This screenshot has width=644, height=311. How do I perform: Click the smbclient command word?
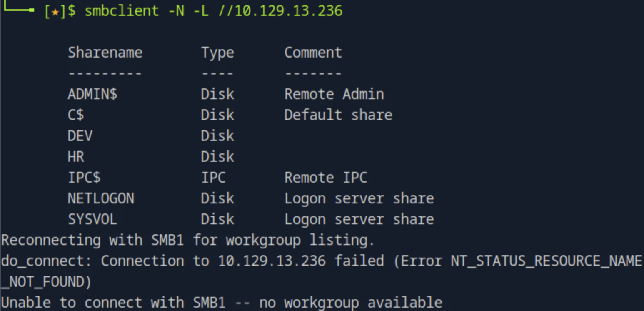click(122, 10)
